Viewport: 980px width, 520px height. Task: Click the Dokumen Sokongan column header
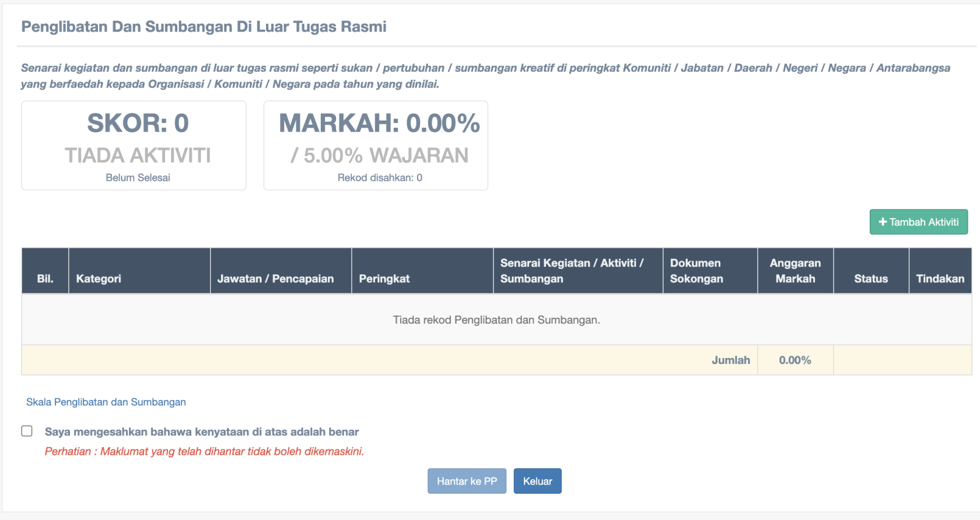(x=696, y=271)
